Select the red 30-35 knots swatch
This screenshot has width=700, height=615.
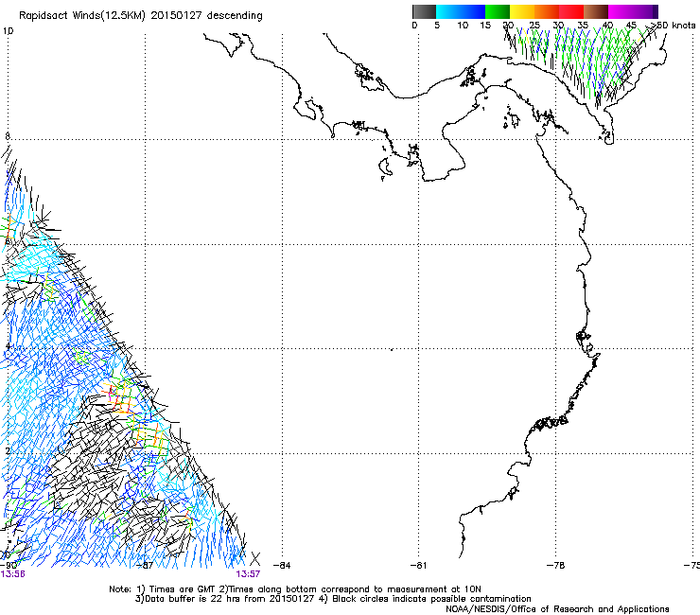point(571,11)
